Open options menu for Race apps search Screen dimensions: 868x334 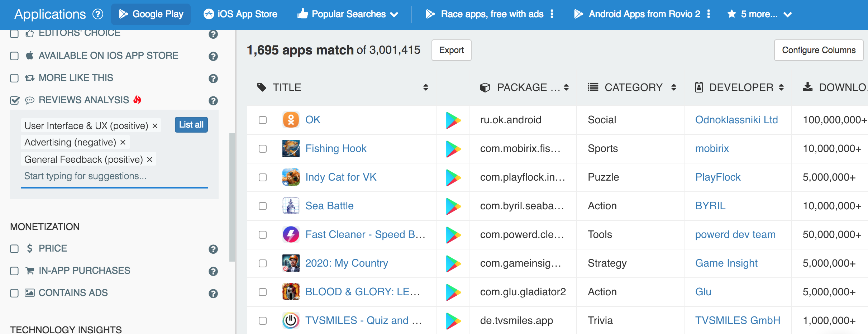coord(552,14)
